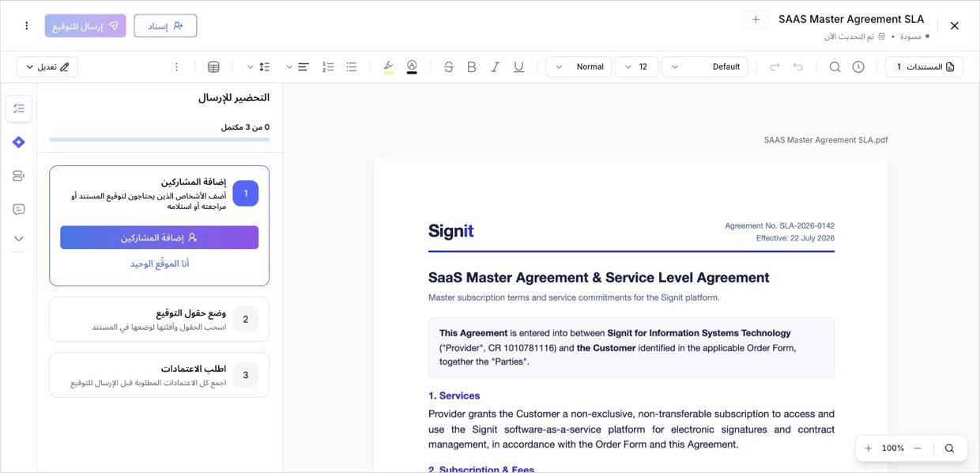Open step 3 اطلب الاعتمادات card

(x=159, y=374)
